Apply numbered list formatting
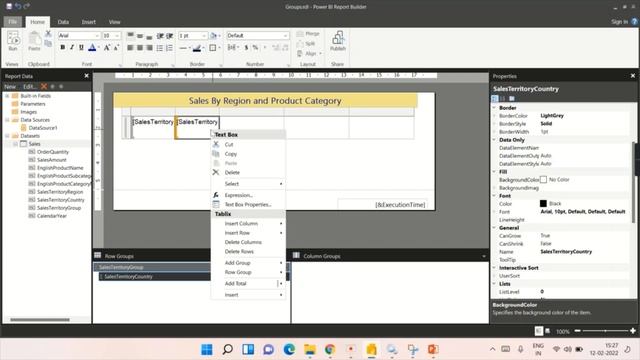Screen dimensions: 640x360 pyautogui.click(x=169, y=48)
